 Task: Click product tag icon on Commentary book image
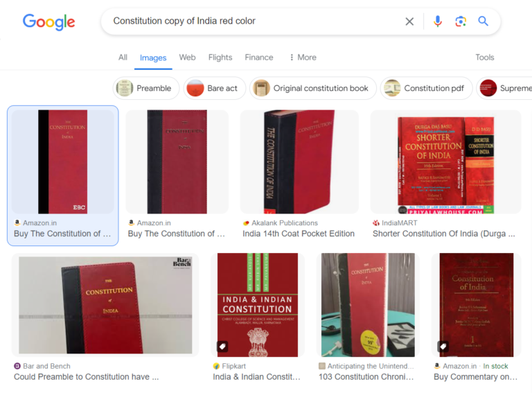pyautogui.click(x=443, y=347)
